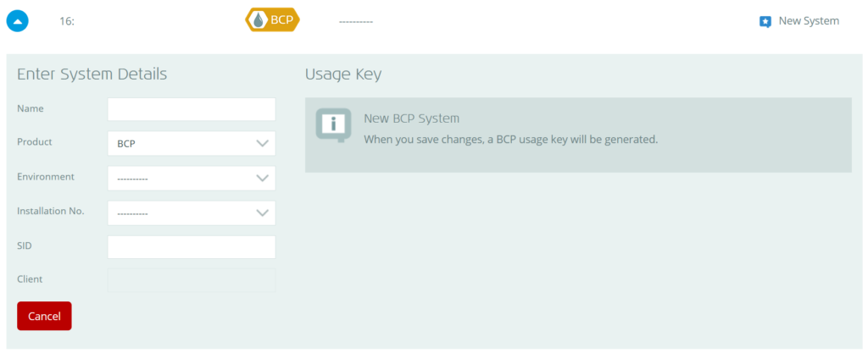Collapse row 16 with the blue arrow
The height and width of the screenshot is (353, 868).
click(x=17, y=21)
